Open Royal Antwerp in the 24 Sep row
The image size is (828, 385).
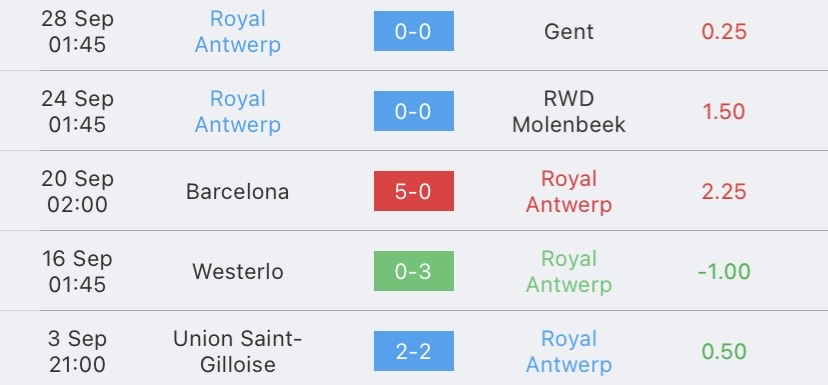coord(238,111)
